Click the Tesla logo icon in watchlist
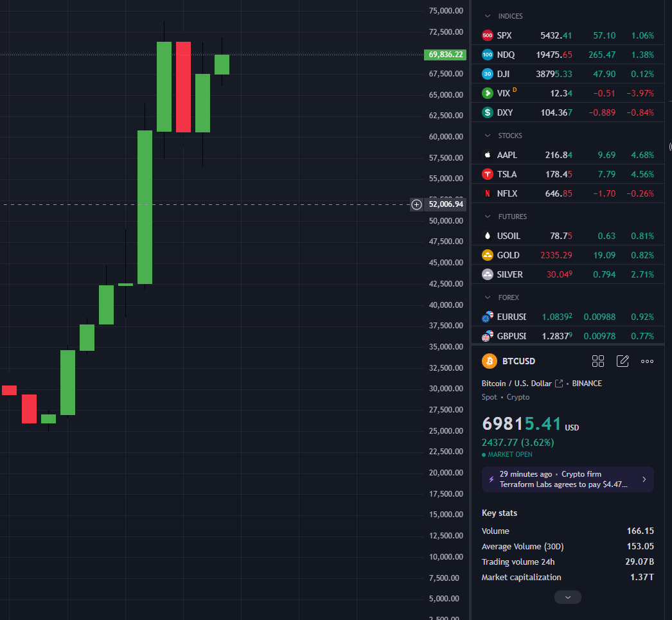 click(x=488, y=174)
